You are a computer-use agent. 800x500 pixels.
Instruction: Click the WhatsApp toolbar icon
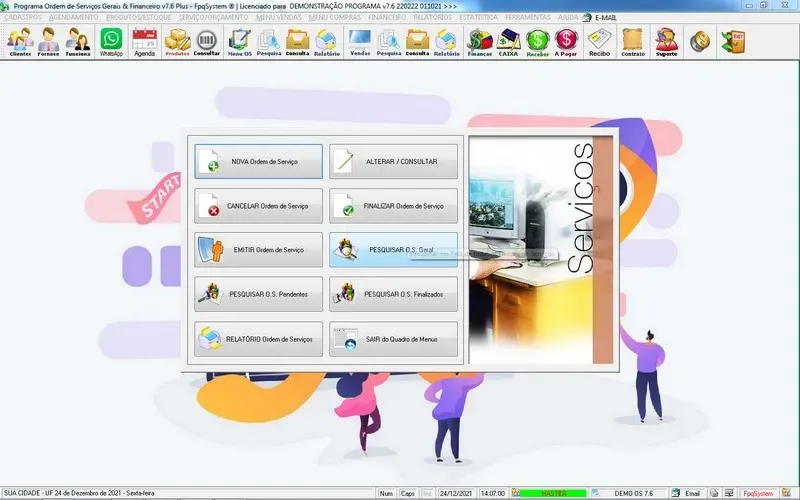[x=111, y=42]
